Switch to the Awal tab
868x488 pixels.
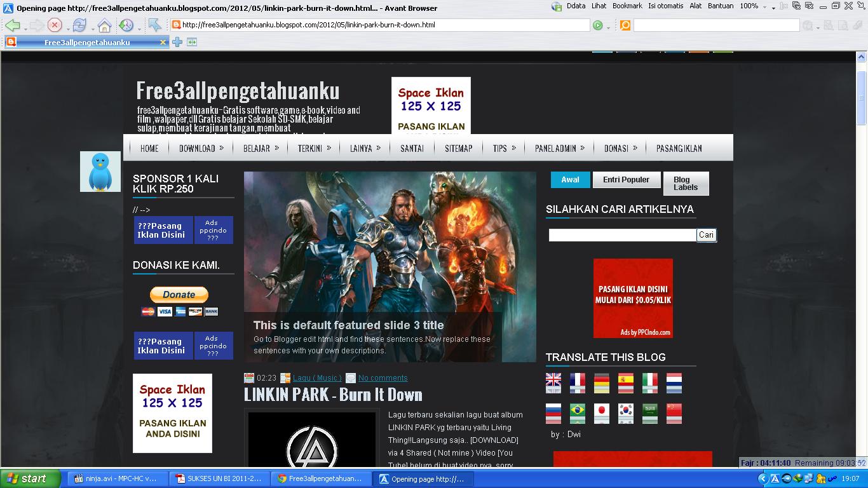[x=570, y=180]
